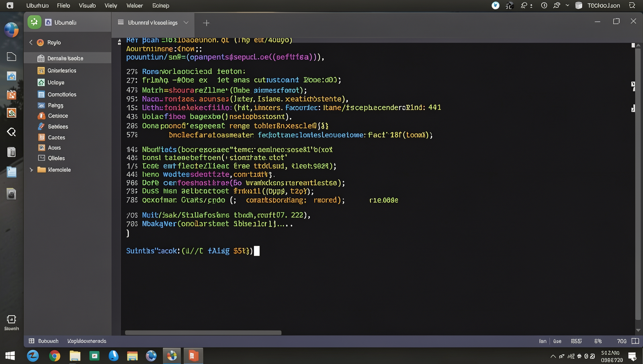Open the document icon in the left dock

tap(11, 152)
